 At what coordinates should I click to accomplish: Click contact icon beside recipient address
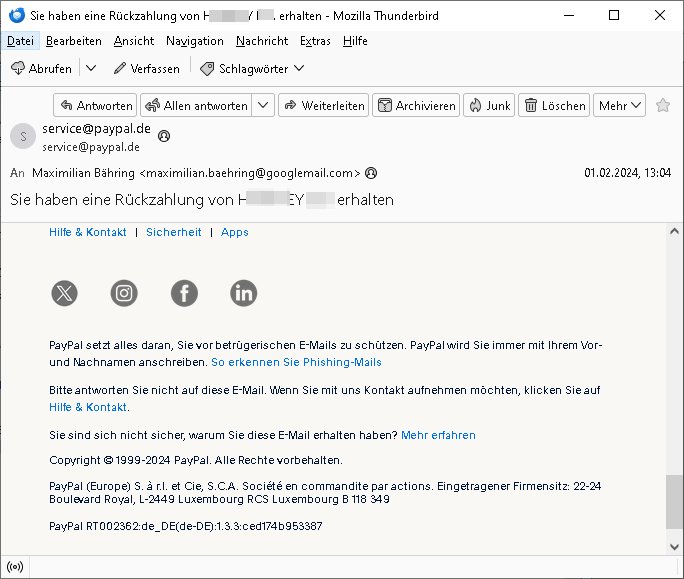point(371,173)
